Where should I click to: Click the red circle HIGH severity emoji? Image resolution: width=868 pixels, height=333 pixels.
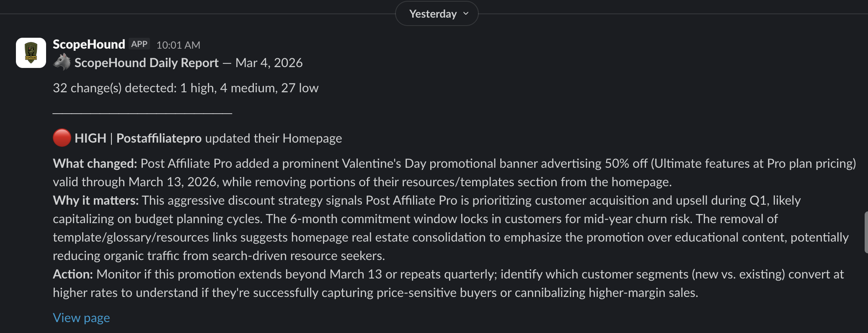tap(62, 138)
